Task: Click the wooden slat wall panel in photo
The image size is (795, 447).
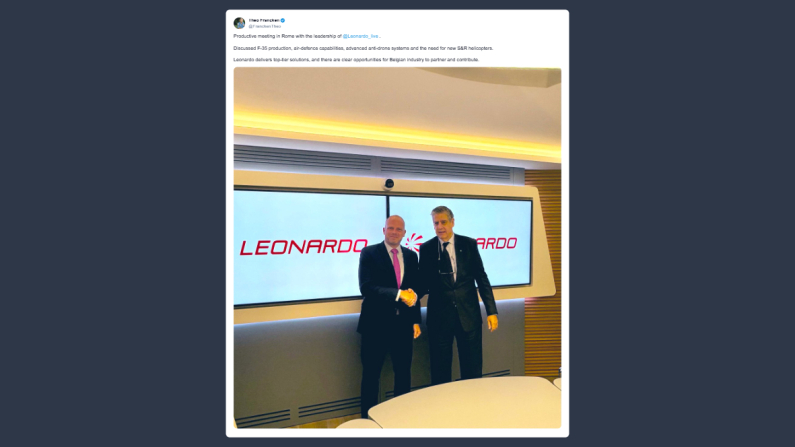Action: [x=543, y=274]
